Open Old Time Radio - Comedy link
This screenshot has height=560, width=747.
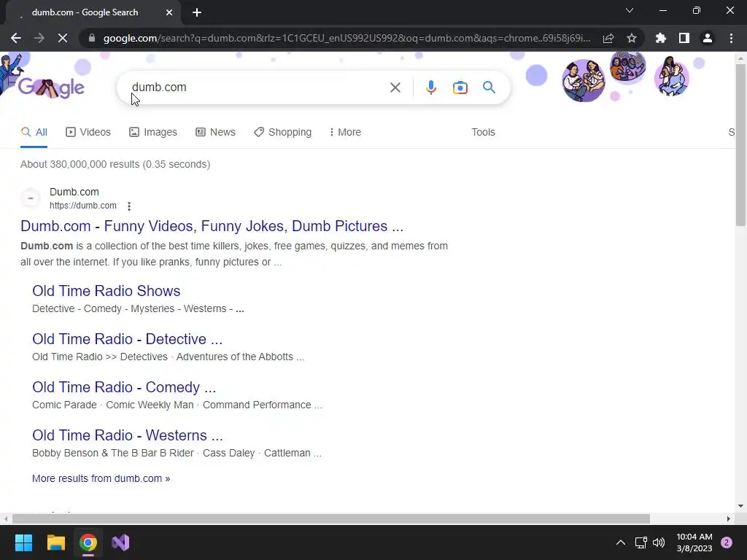[x=124, y=387]
